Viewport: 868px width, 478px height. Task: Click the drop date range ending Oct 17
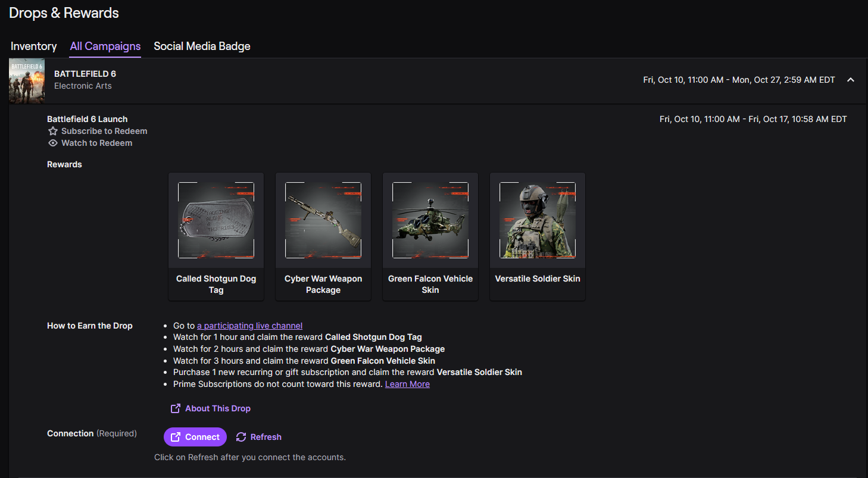tap(753, 119)
